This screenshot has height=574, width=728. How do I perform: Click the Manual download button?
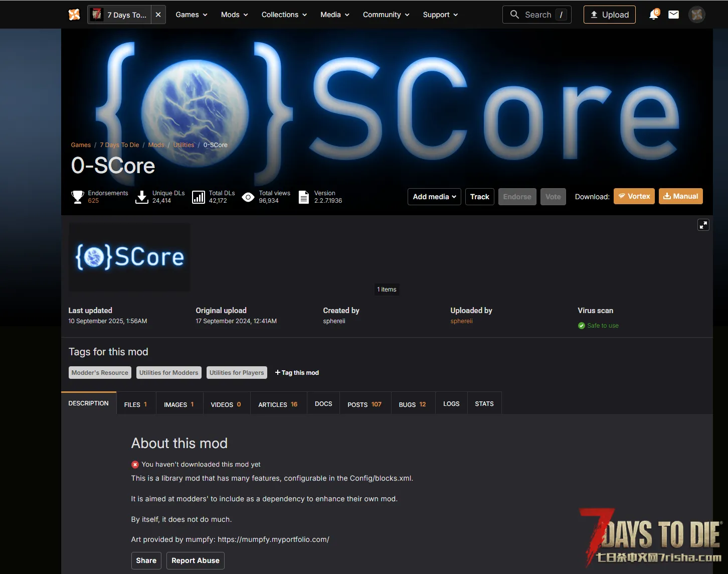point(680,196)
